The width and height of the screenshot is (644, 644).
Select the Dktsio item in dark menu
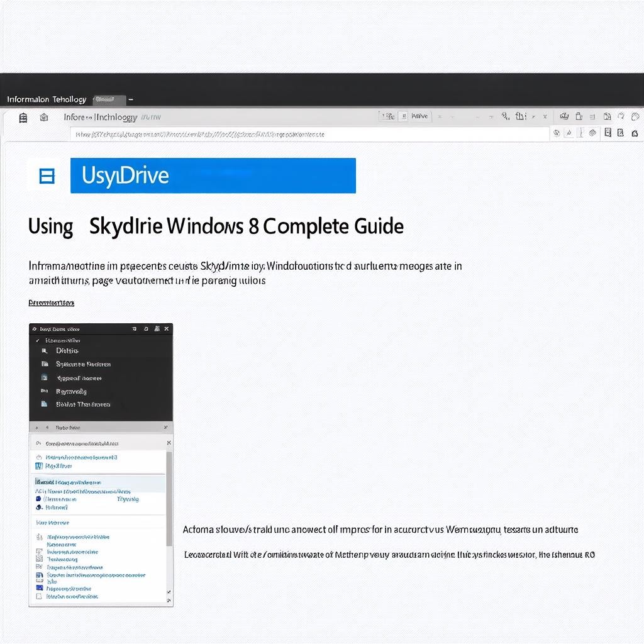[x=67, y=350]
